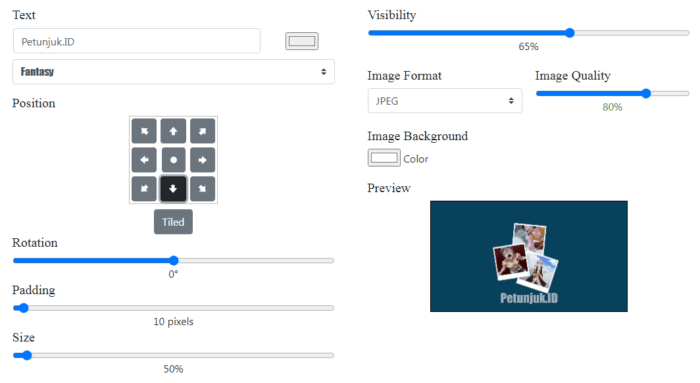Open the text color swatch picker
The width and height of the screenshot is (700, 383).
[x=302, y=41]
